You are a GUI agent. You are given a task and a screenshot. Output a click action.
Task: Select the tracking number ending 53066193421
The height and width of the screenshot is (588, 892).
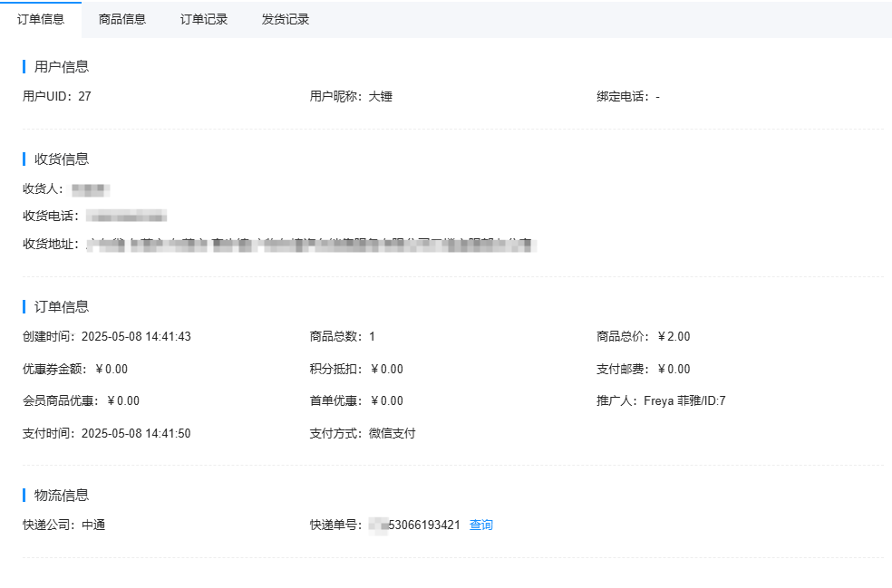point(414,525)
